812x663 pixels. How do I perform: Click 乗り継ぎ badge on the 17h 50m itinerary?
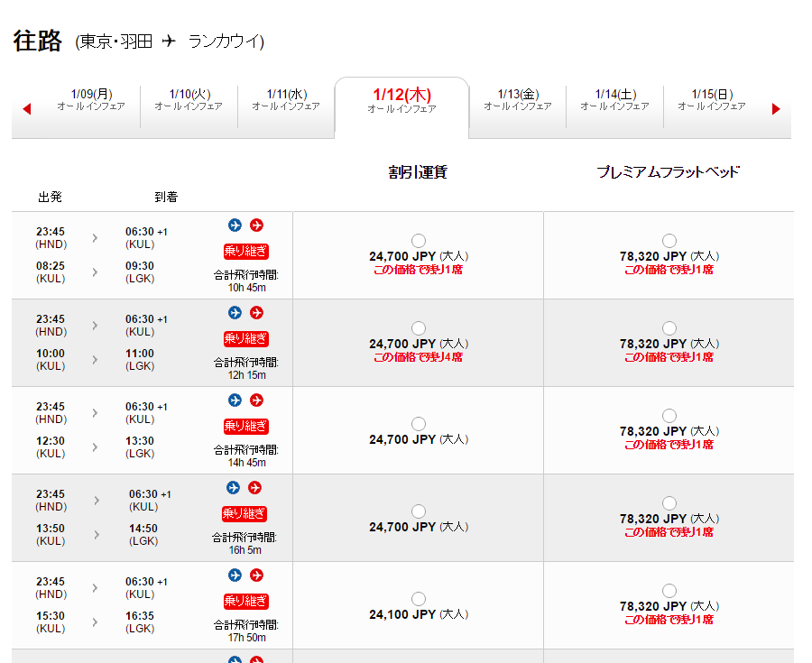pyautogui.click(x=245, y=601)
